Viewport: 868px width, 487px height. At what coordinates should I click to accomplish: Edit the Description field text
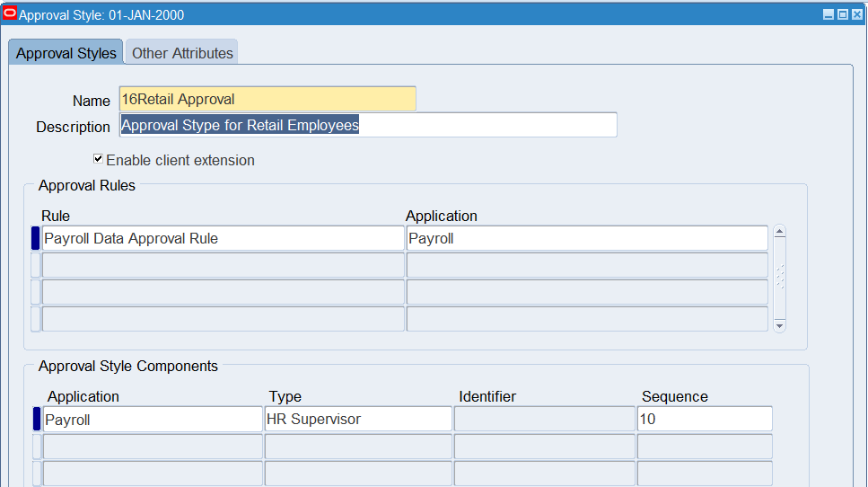(x=368, y=125)
